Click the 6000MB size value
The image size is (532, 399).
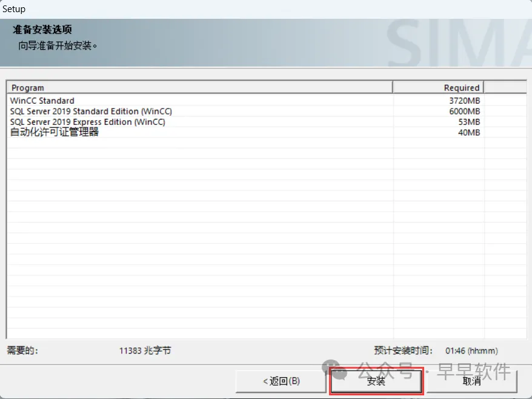point(465,112)
